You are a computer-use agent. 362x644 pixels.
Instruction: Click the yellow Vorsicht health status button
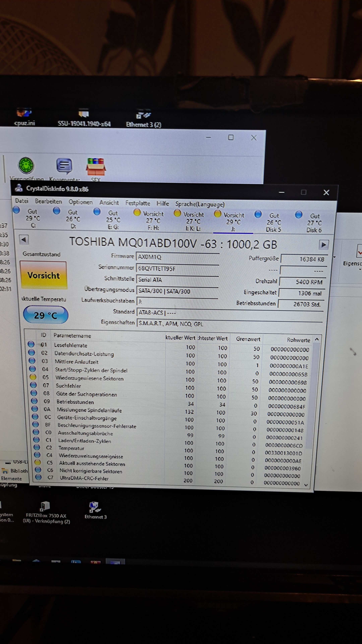coord(43,275)
